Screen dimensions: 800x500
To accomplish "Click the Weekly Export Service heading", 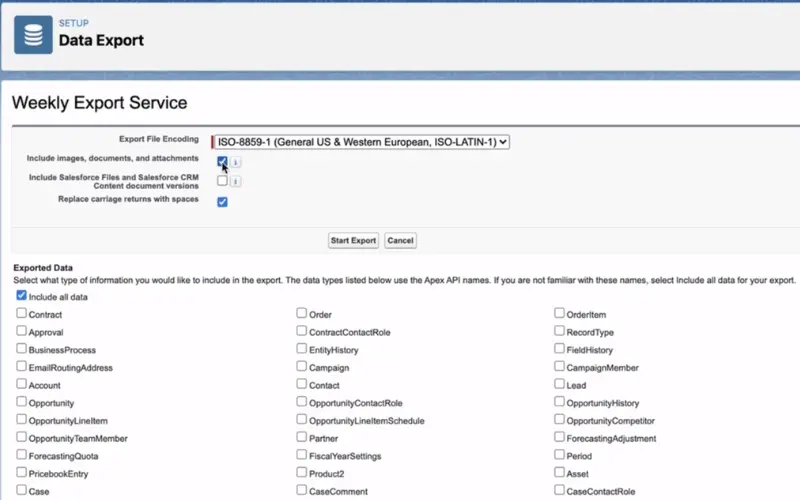I will click(x=99, y=103).
